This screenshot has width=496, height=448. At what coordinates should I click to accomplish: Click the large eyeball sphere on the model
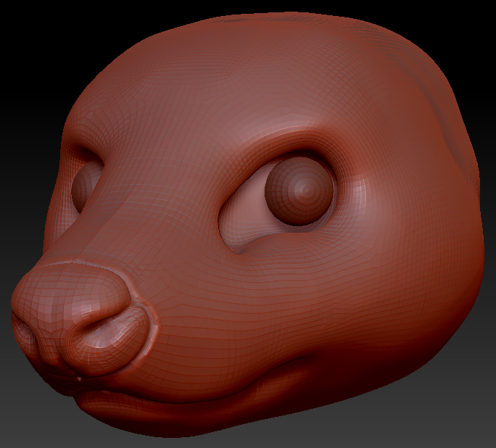[x=299, y=190]
